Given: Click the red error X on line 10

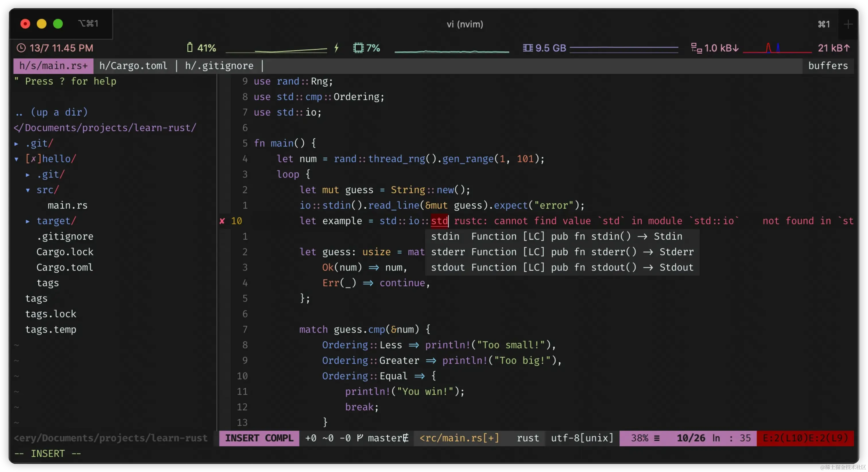Looking at the screenshot, I should click(222, 221).
